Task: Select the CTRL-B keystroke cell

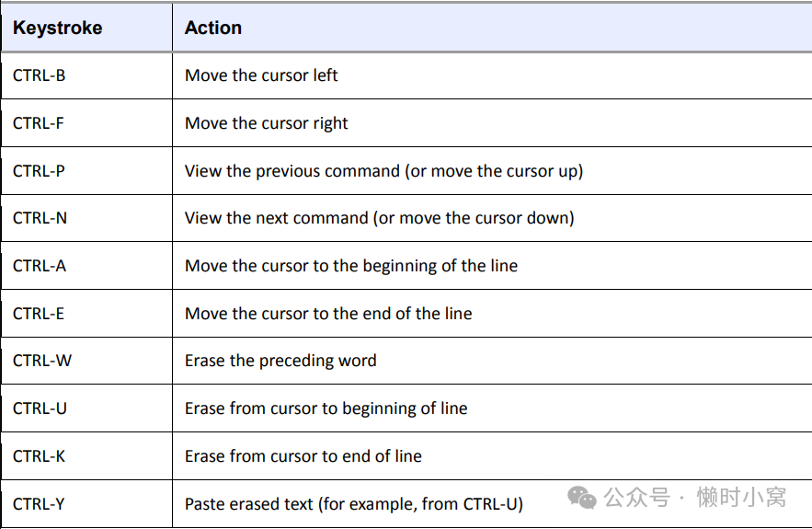Action: click(x=40, y=75)
